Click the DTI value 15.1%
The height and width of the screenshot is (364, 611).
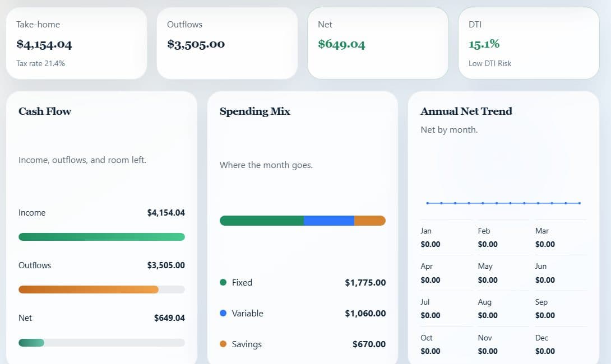pyautogui.click(x=484, y=44)
